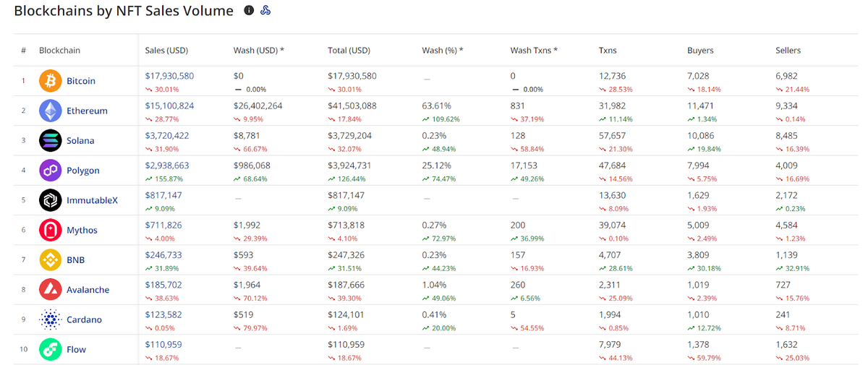Click ImmutableX txns count 13,630
The height and width of the screenshot is (365, 868).
pyautogui.click(x=612, y=195)
